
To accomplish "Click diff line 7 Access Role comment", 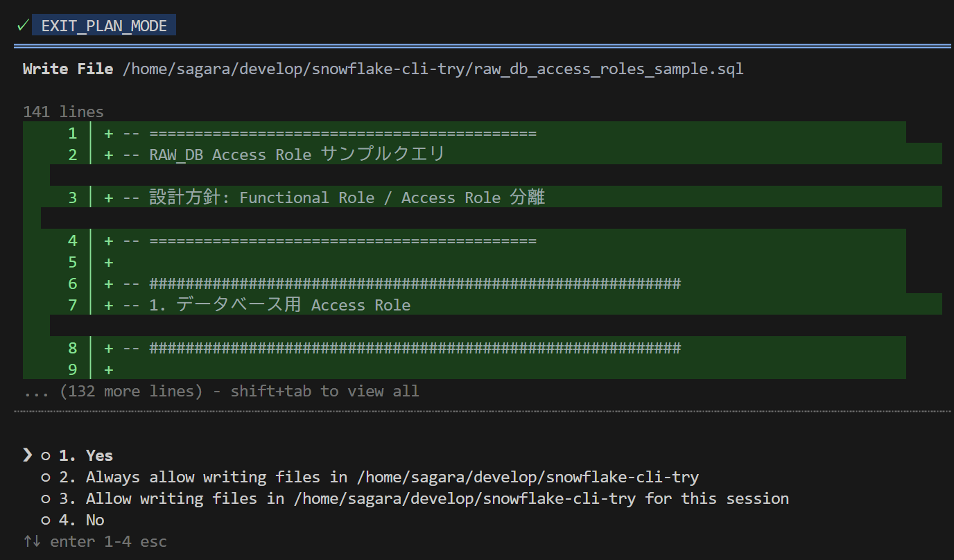I will pyautogui.click(x=280, y=306).
